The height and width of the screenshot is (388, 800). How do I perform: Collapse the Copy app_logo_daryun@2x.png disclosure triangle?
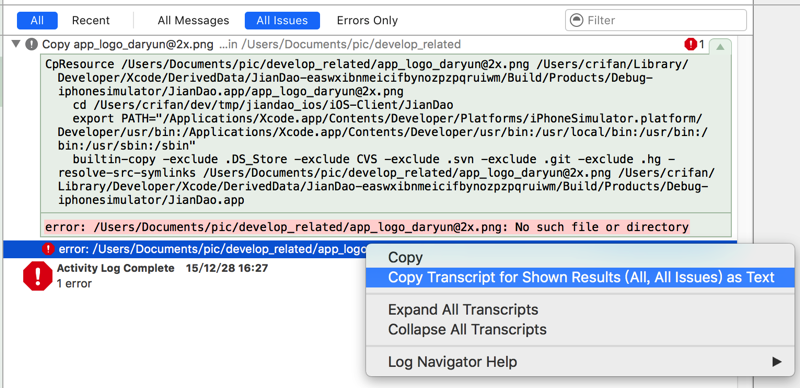(x=16, y=44)
